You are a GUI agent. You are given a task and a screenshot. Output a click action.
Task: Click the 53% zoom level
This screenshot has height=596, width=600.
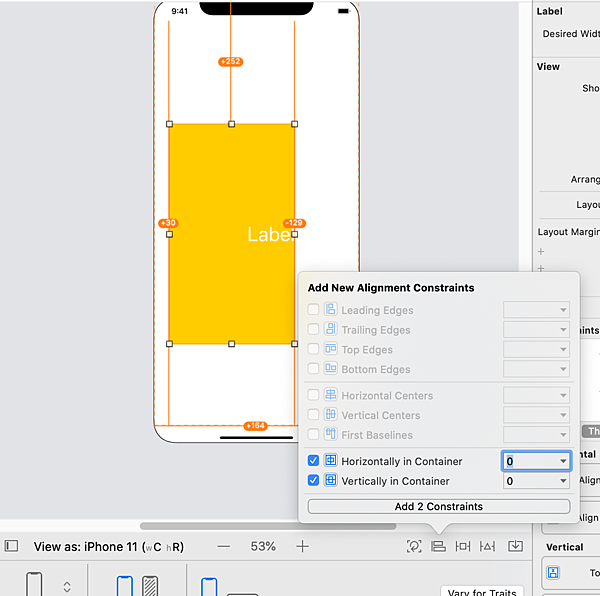tap(263, 546)
